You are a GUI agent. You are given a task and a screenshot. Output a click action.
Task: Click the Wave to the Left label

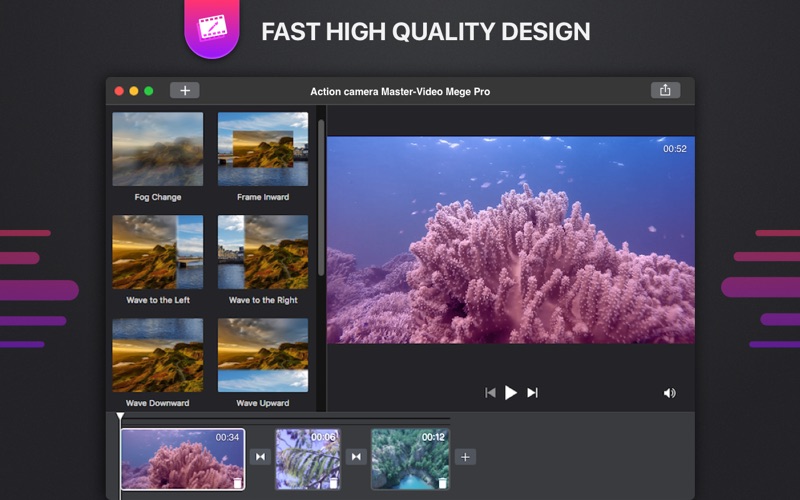tap(158, 300)
